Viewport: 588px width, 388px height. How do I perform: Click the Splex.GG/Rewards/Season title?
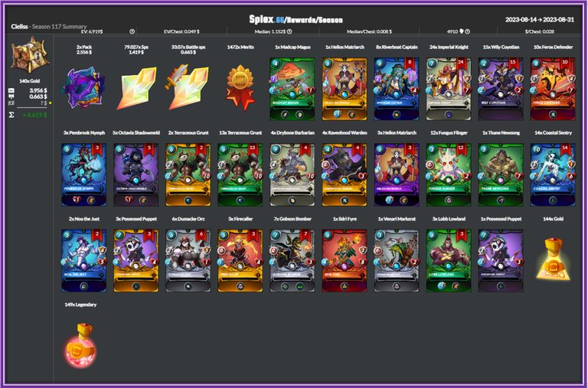(296, 19)
